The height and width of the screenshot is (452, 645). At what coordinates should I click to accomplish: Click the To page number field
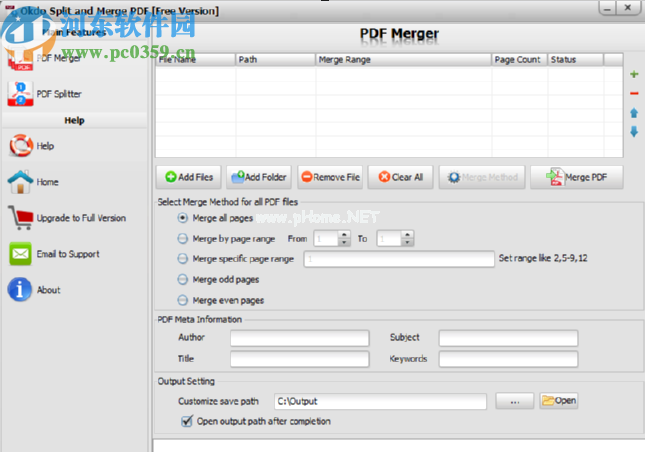click(389, 239)
